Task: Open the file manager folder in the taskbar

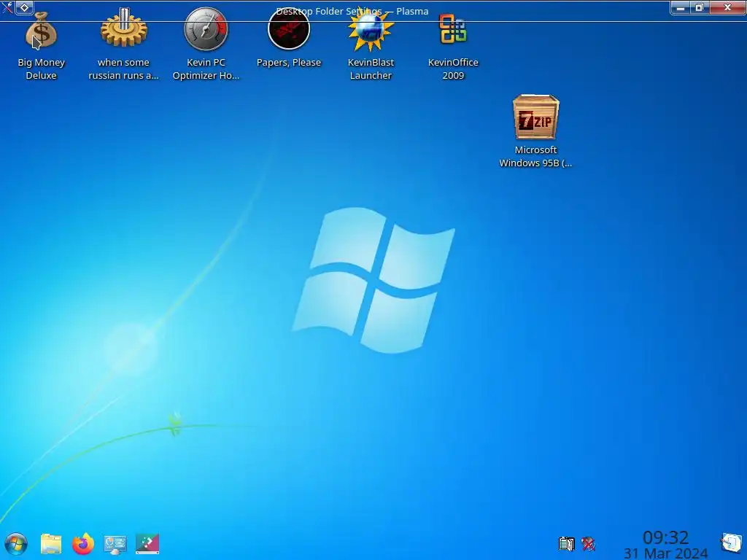Action: (51, 544)
